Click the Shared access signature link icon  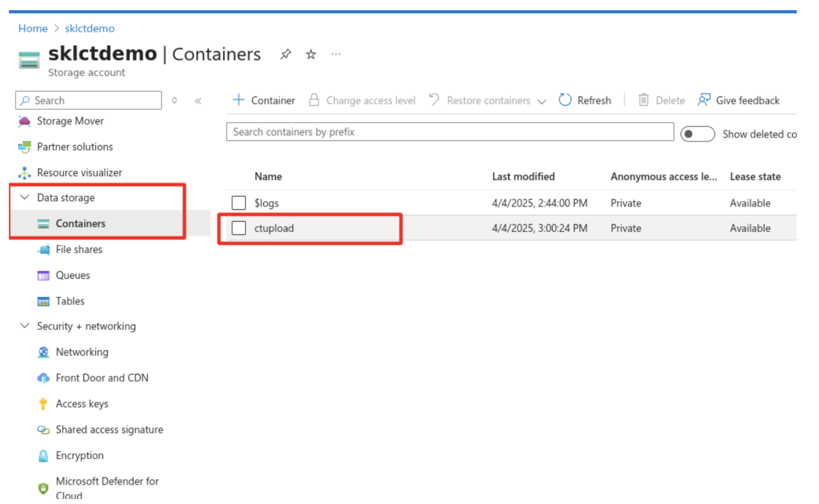click(43, 430)
